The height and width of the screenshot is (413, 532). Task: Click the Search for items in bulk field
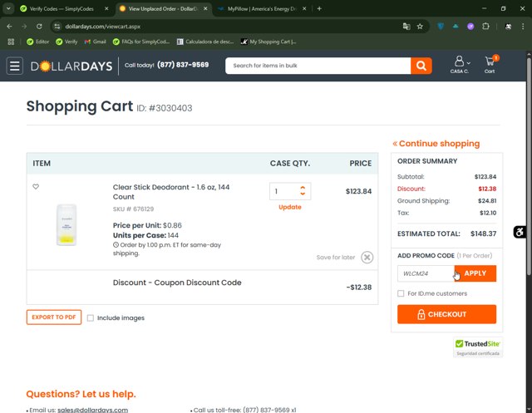click(318, 66)
